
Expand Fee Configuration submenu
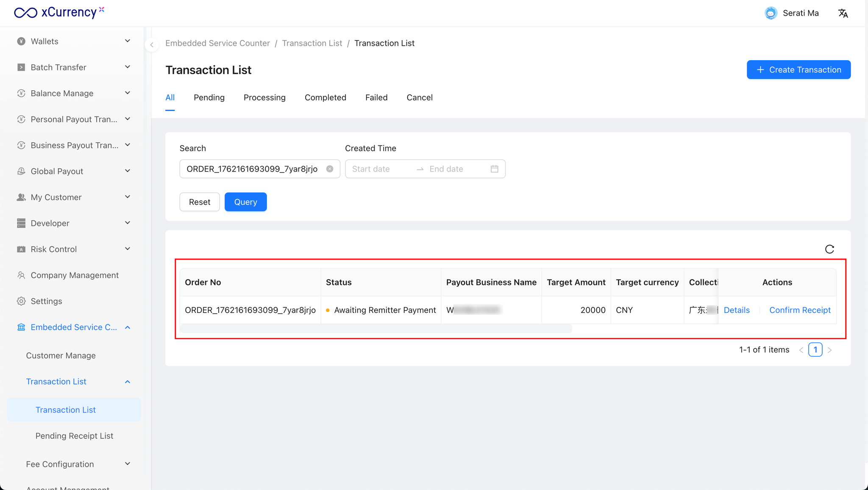[x=78, y=464]
